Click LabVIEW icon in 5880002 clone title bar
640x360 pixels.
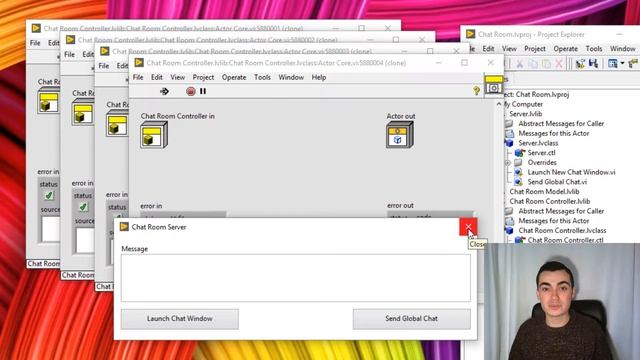[70, 39]
